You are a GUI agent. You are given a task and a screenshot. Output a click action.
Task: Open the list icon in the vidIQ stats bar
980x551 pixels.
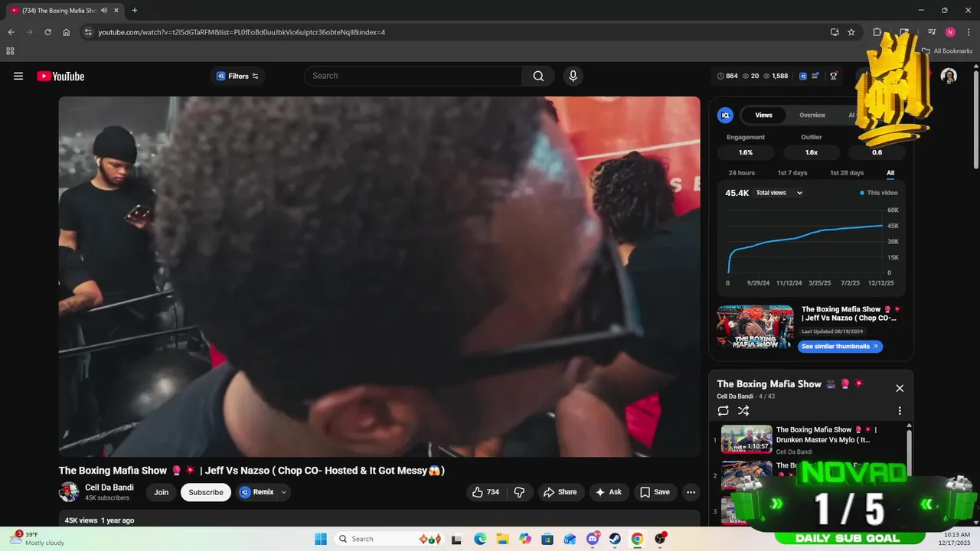coord(816,76)
